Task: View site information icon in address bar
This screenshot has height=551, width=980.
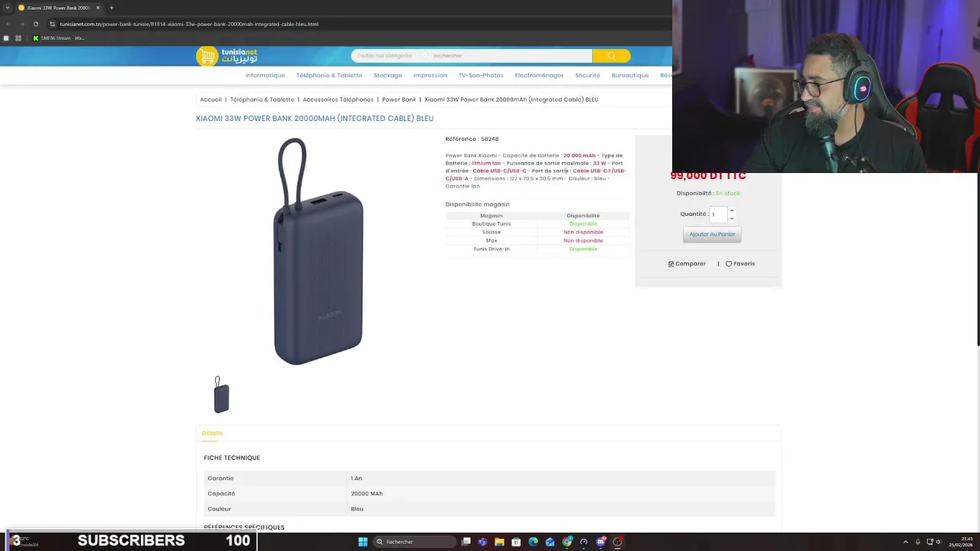Action: [x=52, y=24]
